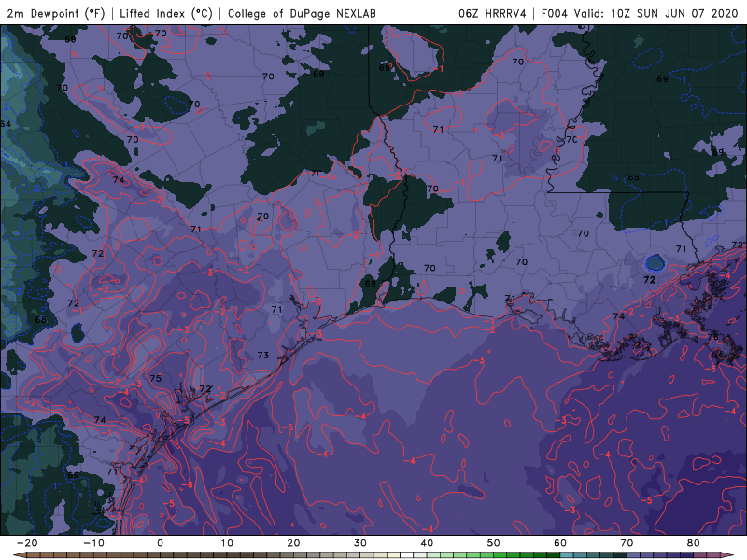The width and height of the screenshot is (747, 560).
Task: Click the 0 label on the color scale
Action: (160, 543)
